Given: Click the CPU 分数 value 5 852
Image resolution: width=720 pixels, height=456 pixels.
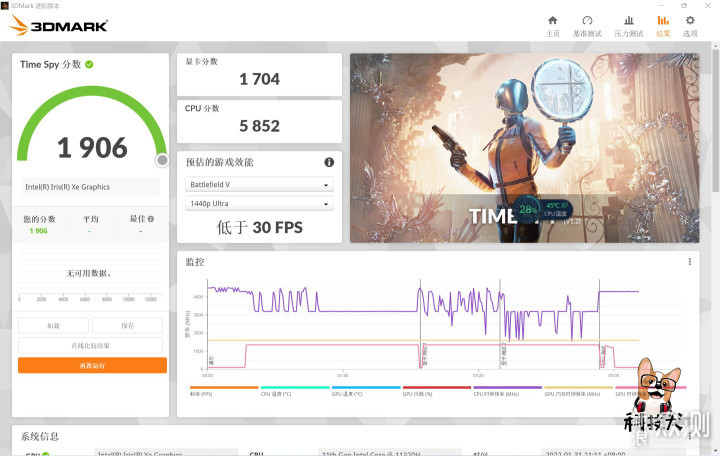Looking at the screenshot, I should 259,126.
